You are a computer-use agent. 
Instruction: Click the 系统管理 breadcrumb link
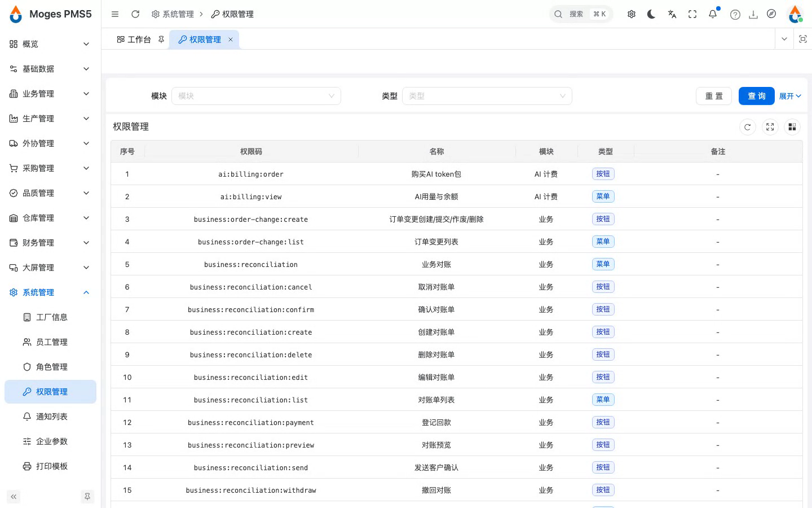pos(173,14)
